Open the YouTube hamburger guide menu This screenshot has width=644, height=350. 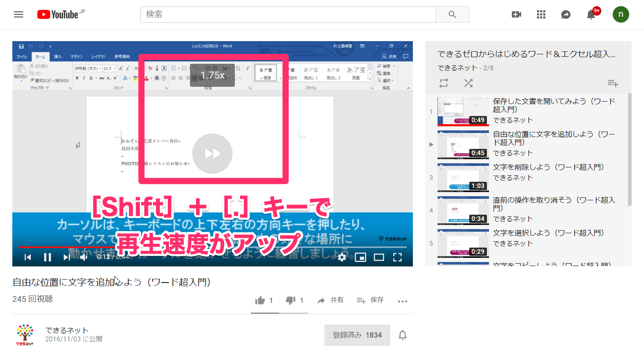pos(19,14)
